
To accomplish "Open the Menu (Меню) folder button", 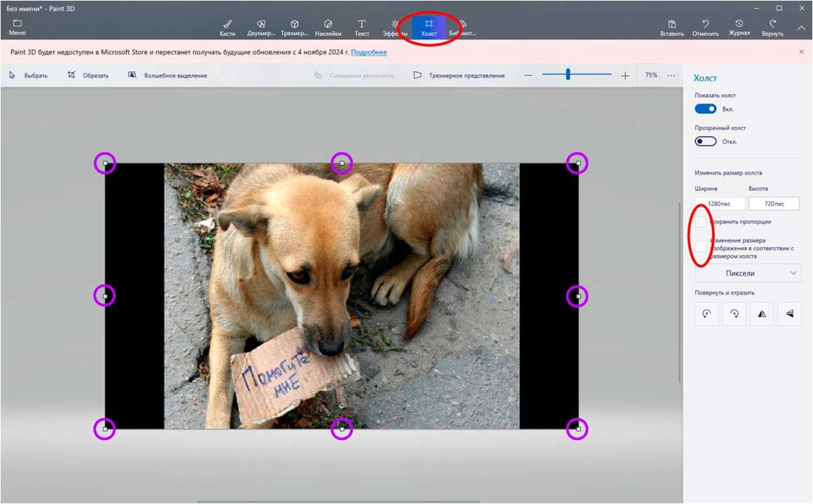I will (17, 27).
